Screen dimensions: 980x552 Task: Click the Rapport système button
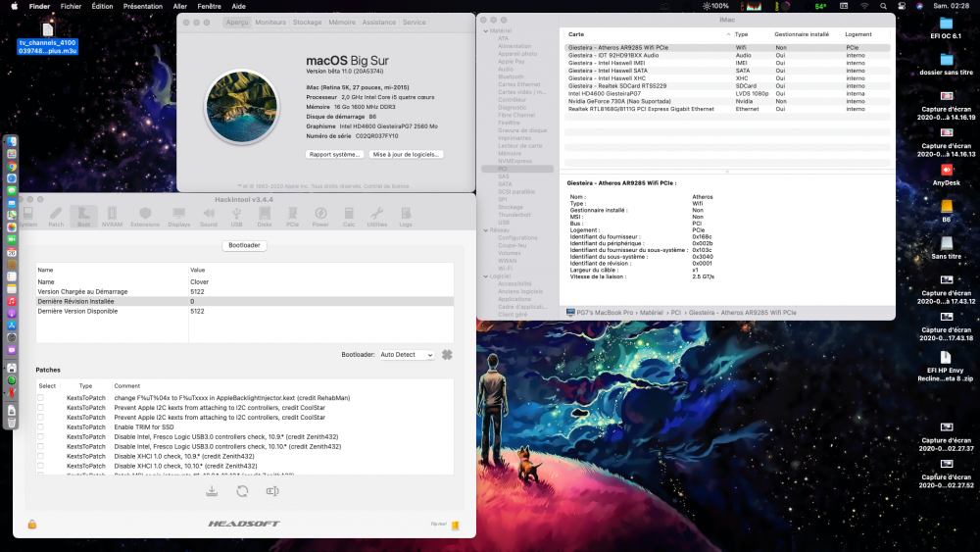click(x=334, y=154)
